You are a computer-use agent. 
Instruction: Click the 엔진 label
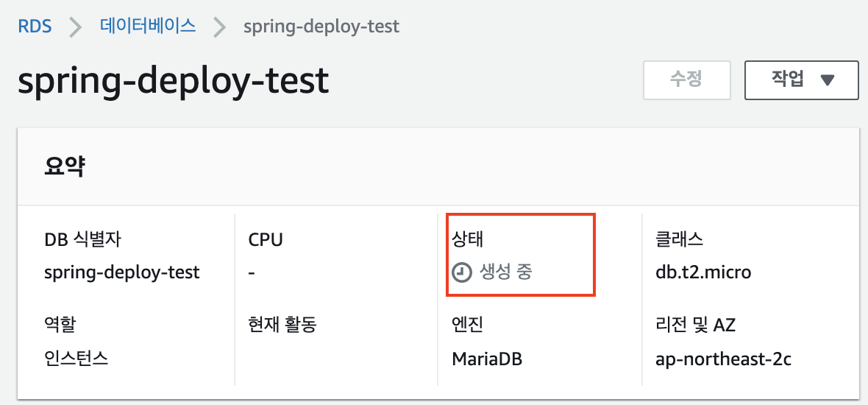(468, 325)
